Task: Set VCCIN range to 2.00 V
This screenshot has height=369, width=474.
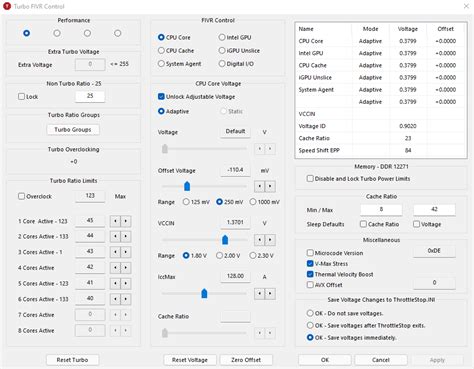Action: [228, 256]
